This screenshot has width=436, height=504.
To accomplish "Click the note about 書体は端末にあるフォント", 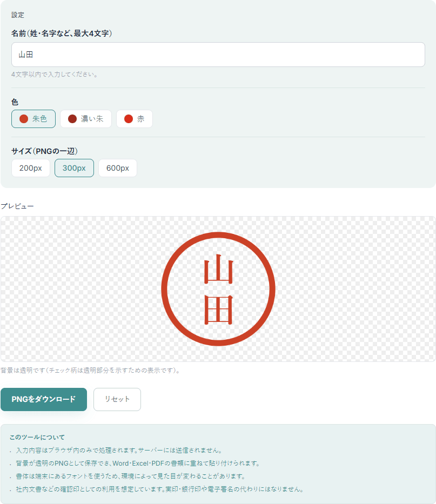I will [x=131, y=476].
